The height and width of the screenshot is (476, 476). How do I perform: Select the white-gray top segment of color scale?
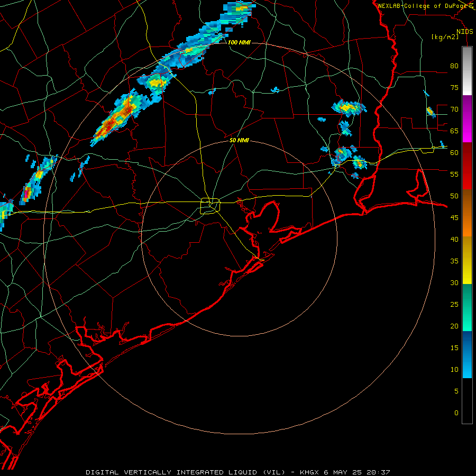click(467, 71)
